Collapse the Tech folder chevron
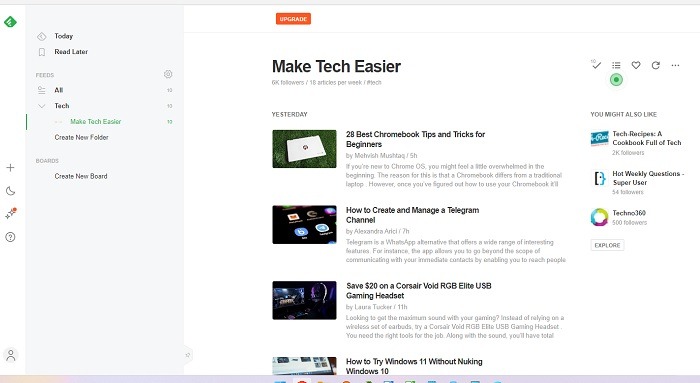The height and width of the screenshot is (383, 700). coord(42,106)
